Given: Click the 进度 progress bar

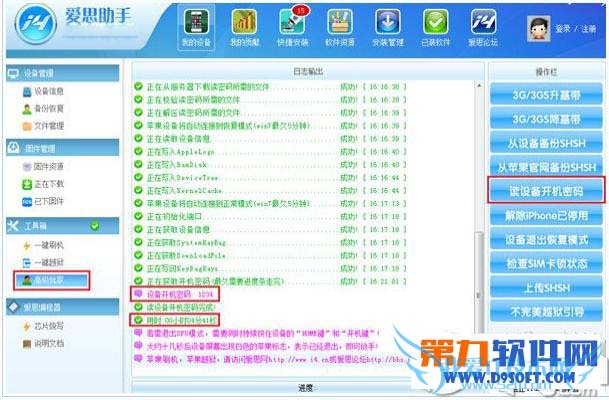Looking at the screenshot, I should click(x=306, y=388).
